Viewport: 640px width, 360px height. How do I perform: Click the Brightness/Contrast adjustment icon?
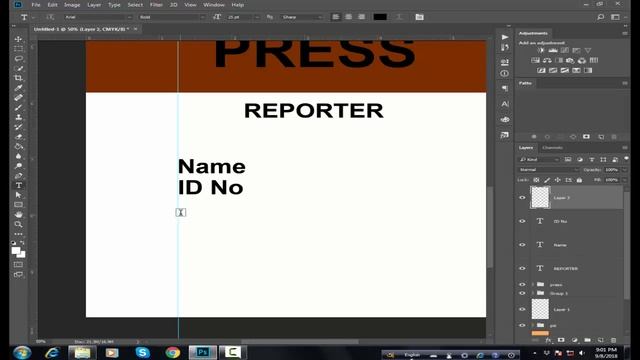[541, 51]
